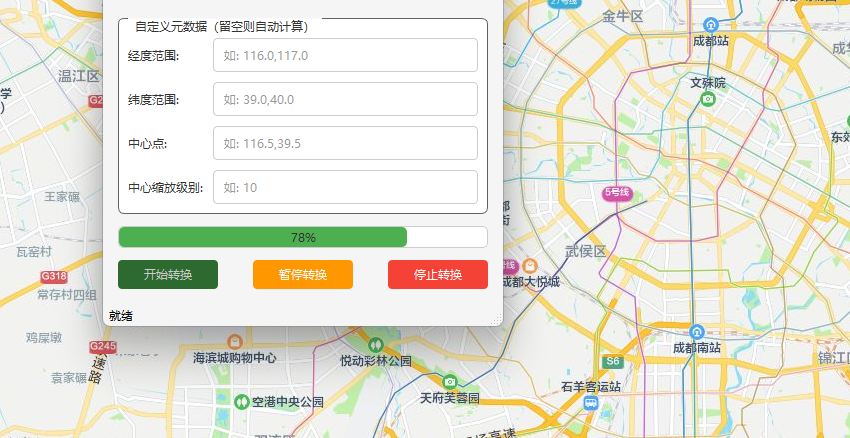The height and width of the screenshot is (438, 850).
Task: Click the 78% progress bar
Action: pos(303,237)
